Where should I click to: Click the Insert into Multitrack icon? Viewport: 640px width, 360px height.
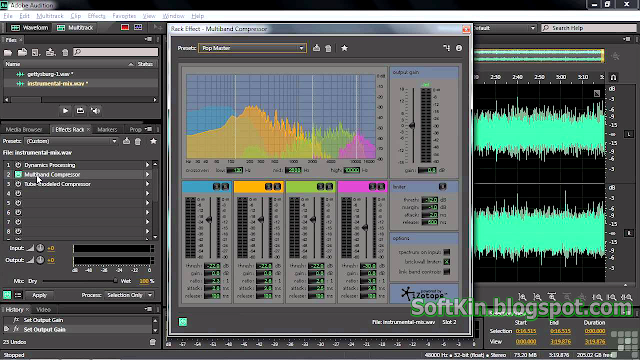point(50,52)
